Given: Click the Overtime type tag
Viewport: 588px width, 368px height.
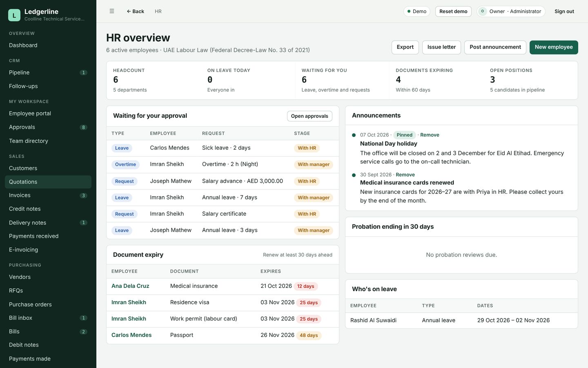Looking at the screenshot, I should click(x=125, y=164).
